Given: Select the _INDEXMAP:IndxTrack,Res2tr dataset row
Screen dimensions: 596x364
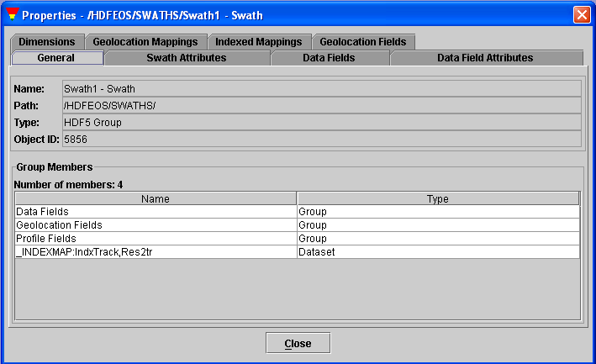Looking at the screenshot, I should (x=156, y=252).
